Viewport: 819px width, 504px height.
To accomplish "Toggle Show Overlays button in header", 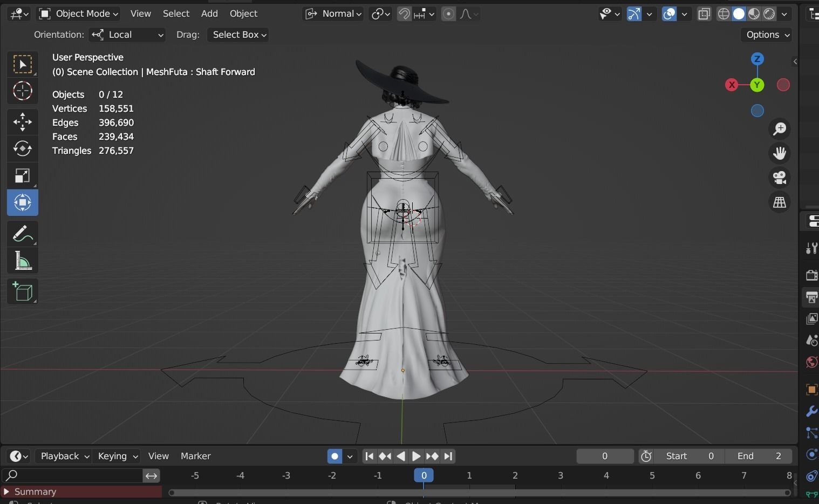I will (x=669, y=14).
